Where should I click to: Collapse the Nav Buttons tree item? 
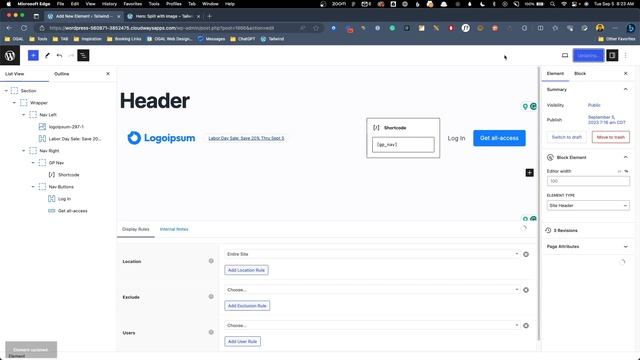pos(33,187)
